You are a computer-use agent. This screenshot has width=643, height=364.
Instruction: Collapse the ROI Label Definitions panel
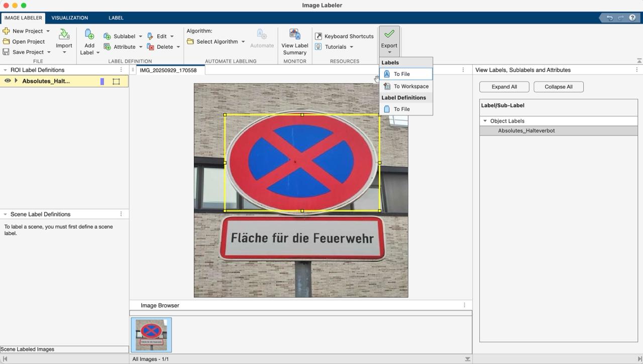(x=5, y=70)
